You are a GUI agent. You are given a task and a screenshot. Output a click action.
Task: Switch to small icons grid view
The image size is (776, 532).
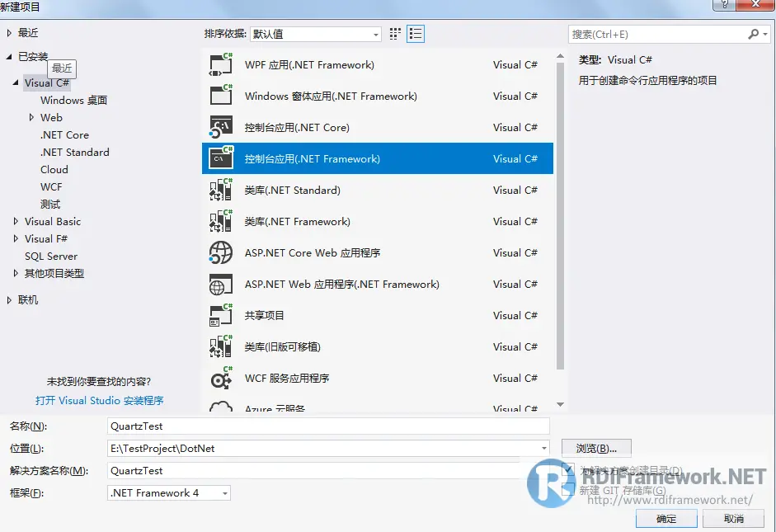(395, 34)
